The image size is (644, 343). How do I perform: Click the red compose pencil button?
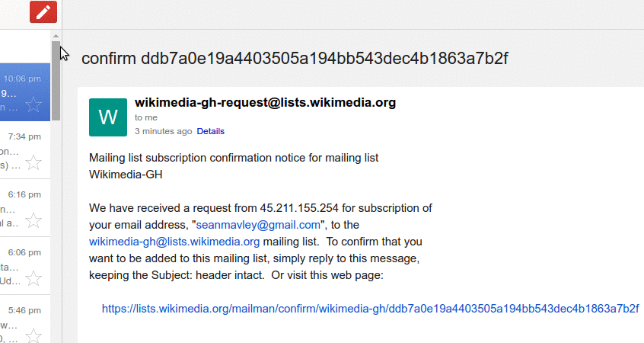43,12
